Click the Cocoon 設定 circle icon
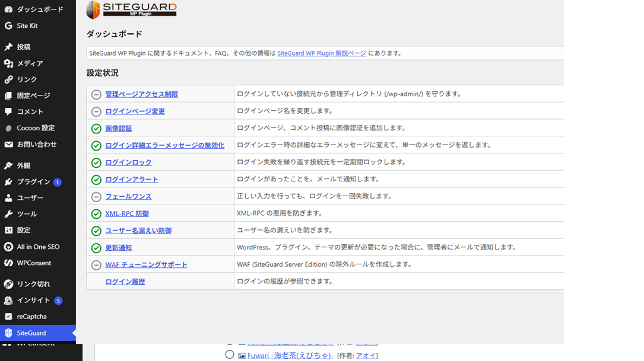 point(8,128)
